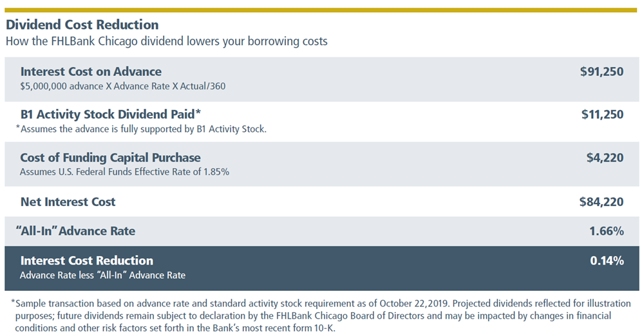The height and width of the screenshot is (336, 644).
Task: Select the 0.14% reduction value
Action: pos(607,261)
